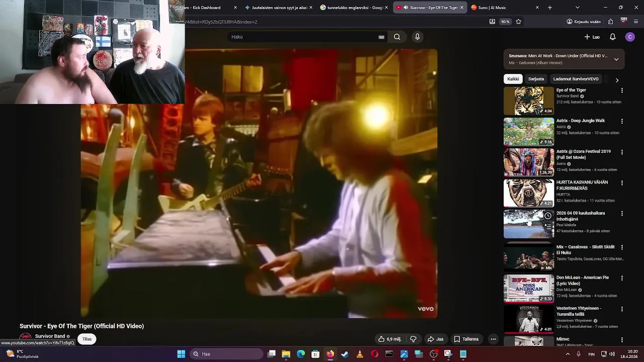The width and height of the screenshot is (644, 362).
Task: Open options menu for kaulushaikara video
Action: point(622,214)
